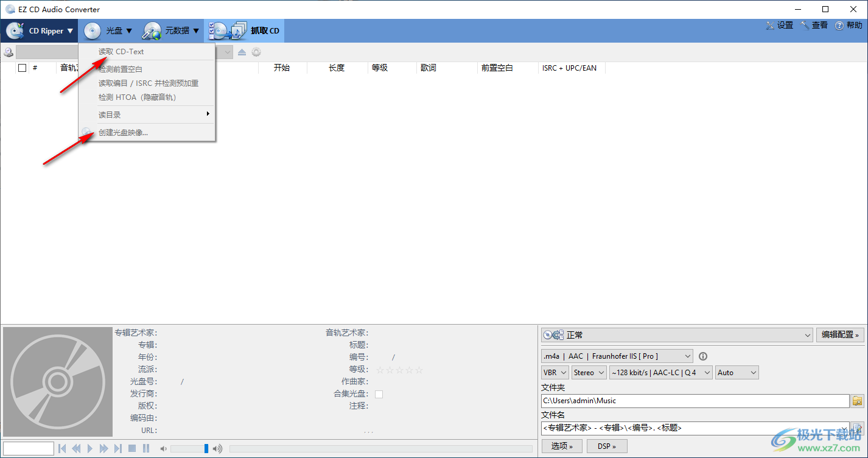The height and width of the screenshot is (458, 868).
Task: Expand the 读目录 submenu
Action: click(x=147, y=114)
